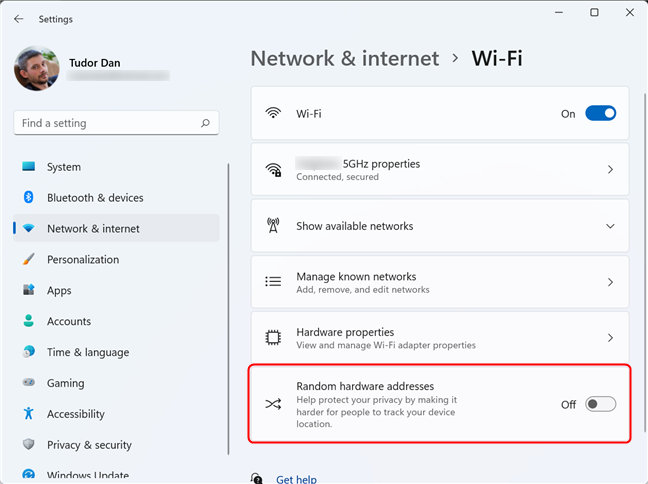Click the Windows Update icon in sidebar

tap(29, 474)
